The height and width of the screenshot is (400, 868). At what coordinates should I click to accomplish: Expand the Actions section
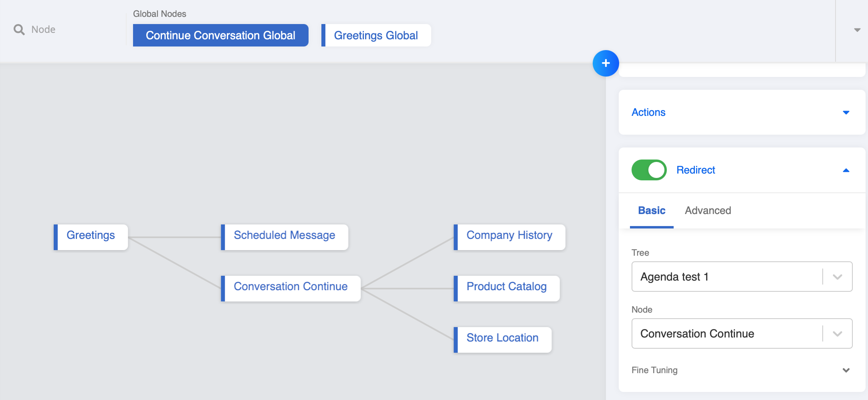846,113
